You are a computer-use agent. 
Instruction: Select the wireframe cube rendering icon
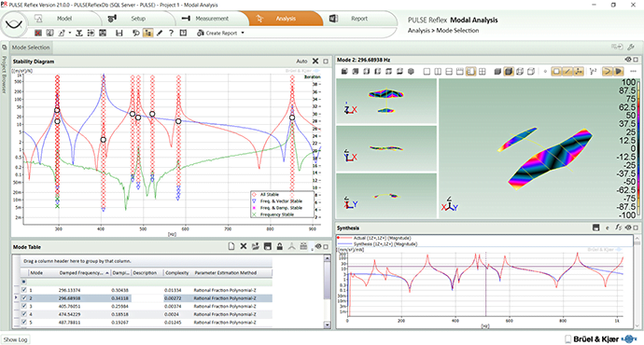(x=520, y=72)
